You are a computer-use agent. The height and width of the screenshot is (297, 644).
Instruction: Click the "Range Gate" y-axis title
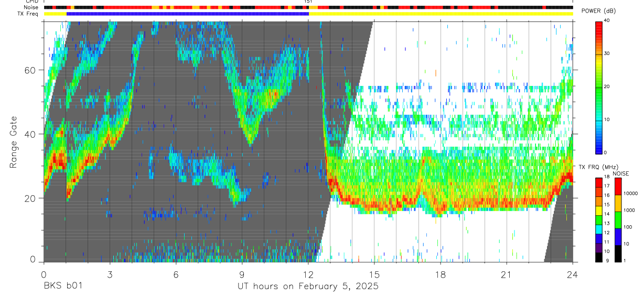click(14, 142)
